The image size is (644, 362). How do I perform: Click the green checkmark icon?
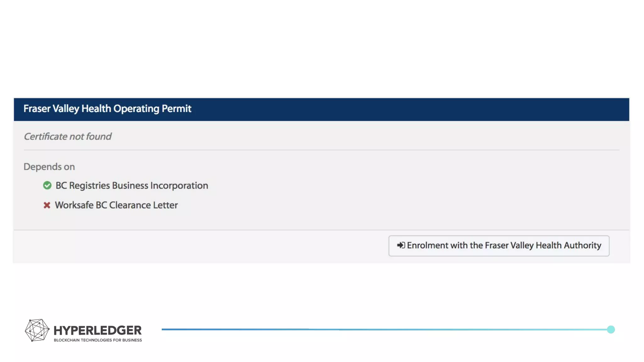pos(47,185)
